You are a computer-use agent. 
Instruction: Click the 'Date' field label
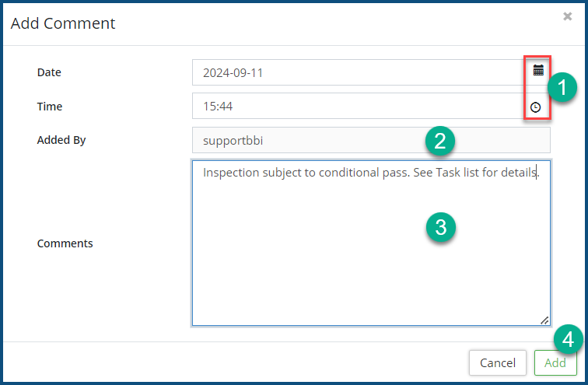pos(49,72)
